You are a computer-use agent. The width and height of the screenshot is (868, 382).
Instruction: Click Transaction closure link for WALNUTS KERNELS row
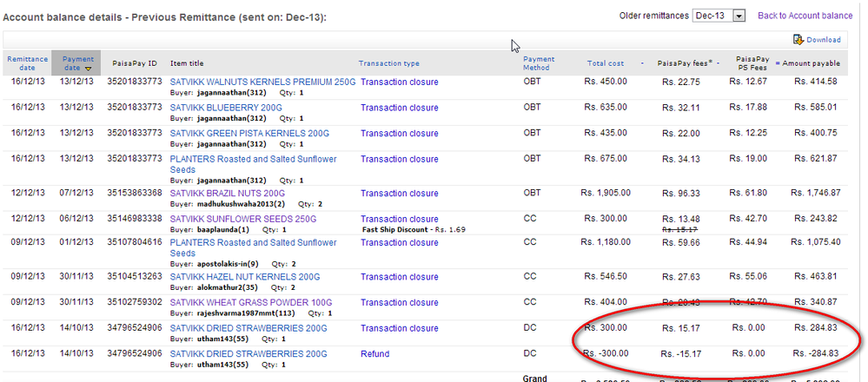click(399, 82)
